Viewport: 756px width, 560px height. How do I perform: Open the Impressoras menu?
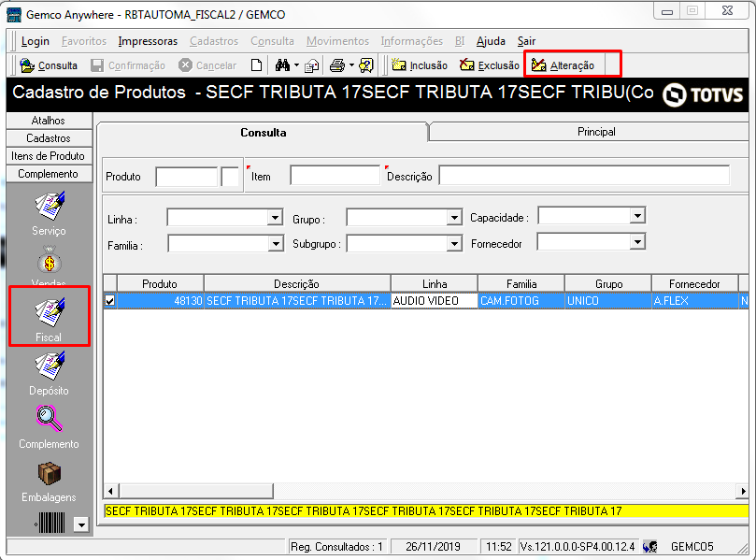point(148,41)
